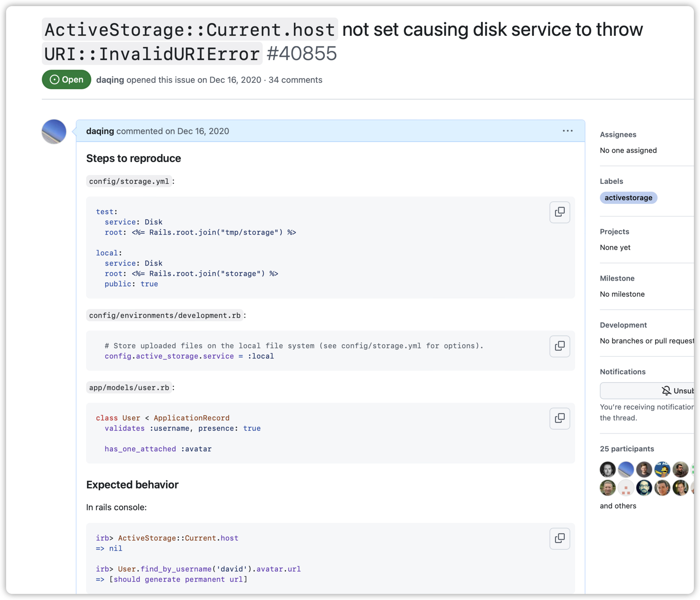Open the bearded glasses participant avatar
The image size is (700, 600).
click(x=644, y=488)
